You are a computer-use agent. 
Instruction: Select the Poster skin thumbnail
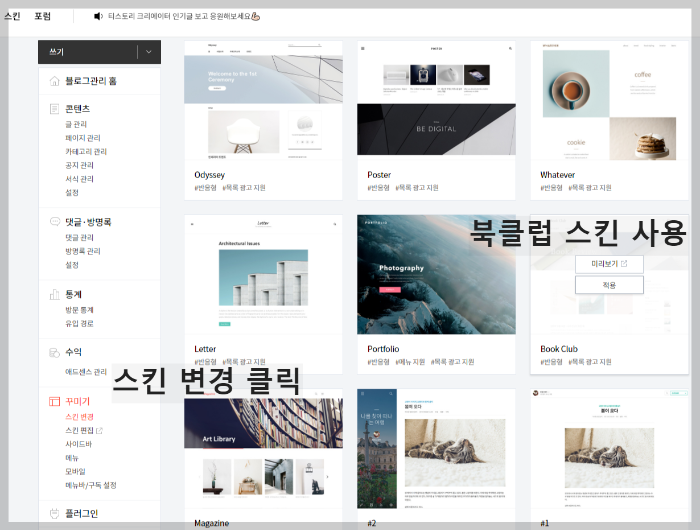pyautogui.click(x=436, y=99)
